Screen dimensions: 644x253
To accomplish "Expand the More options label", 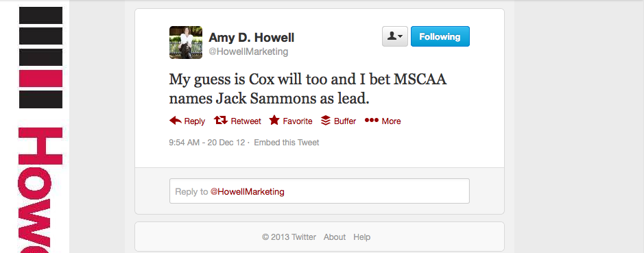I will point(391,121).
